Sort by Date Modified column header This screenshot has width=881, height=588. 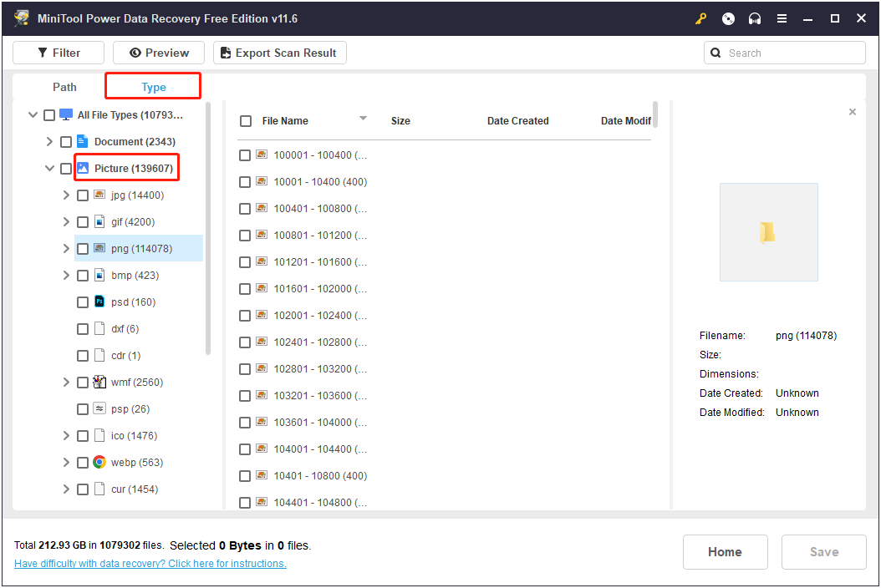tap(625, 121)
